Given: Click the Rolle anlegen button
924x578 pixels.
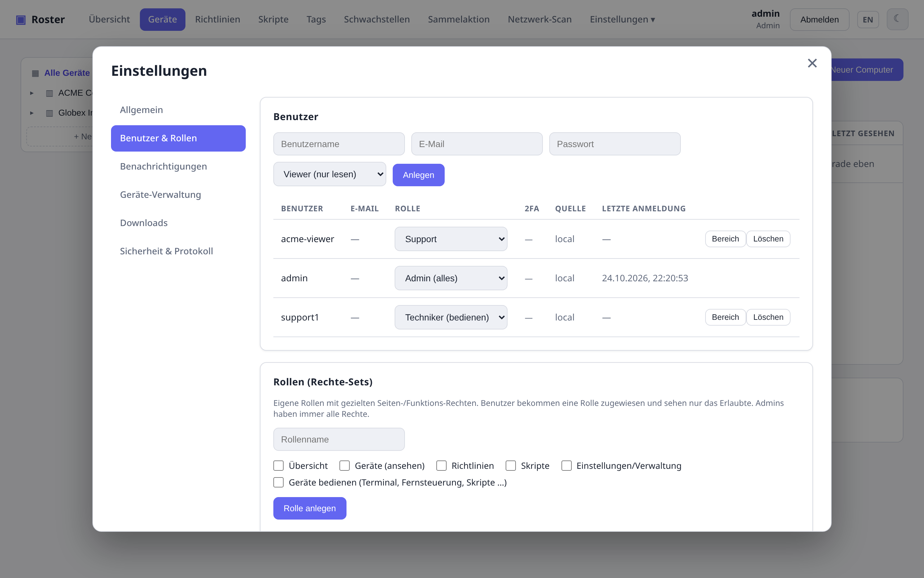Looking at the screenshot, I should [x=310, y=508].
